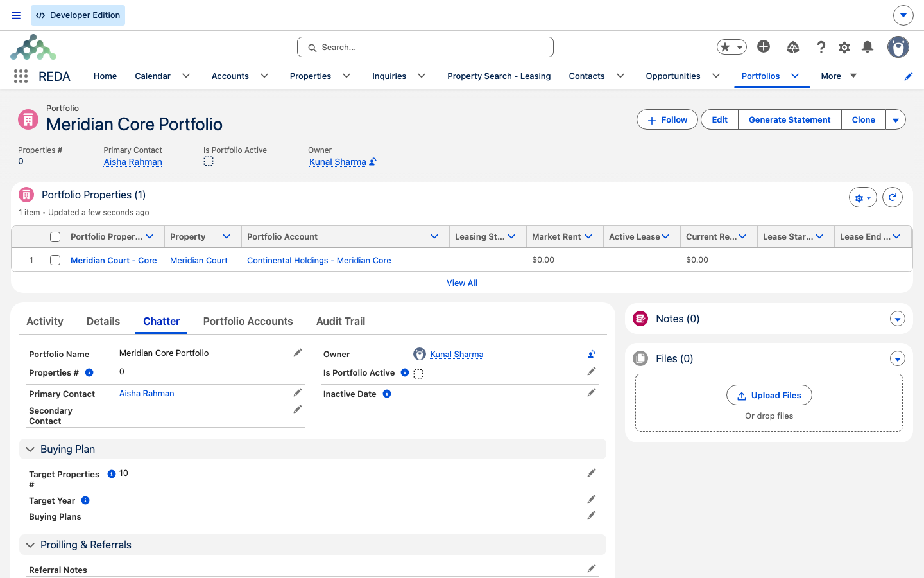Edit the Portfolio Name pencil icon
This screenshot has width=924, height=578.
tap(298, 353)
